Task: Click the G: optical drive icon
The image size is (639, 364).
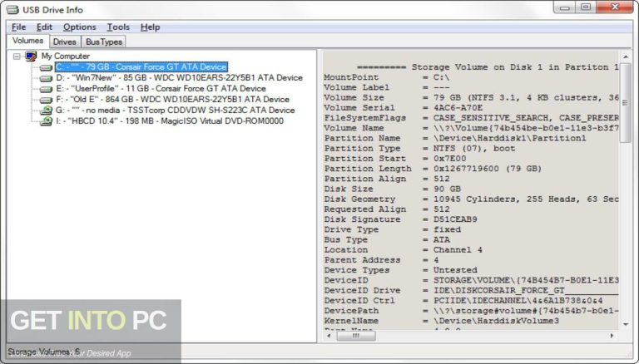Action: tap(46, 111)
